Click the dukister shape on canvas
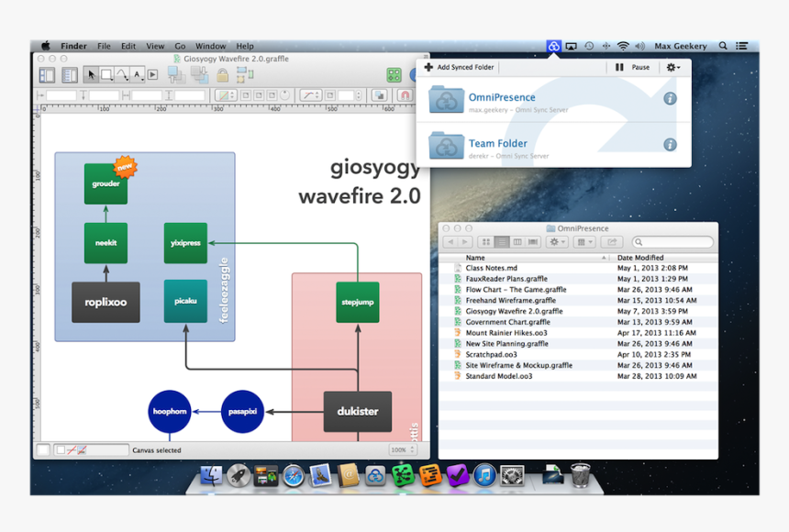Screen dimensions: 789x532 pos(358,411)
